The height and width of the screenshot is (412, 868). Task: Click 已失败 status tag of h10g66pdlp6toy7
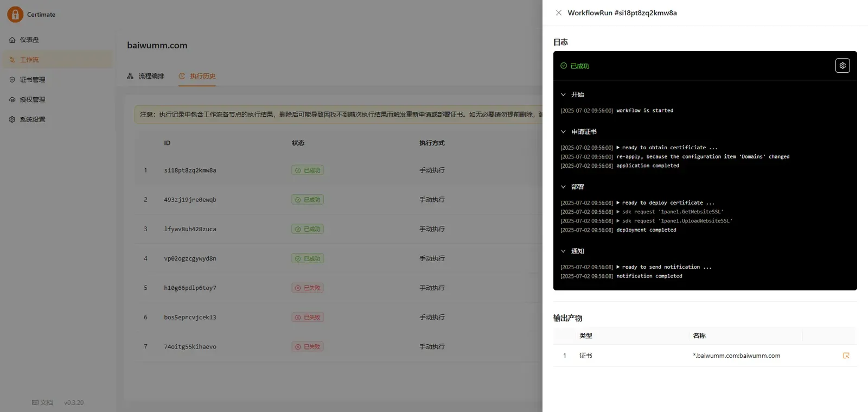[308, 288]
